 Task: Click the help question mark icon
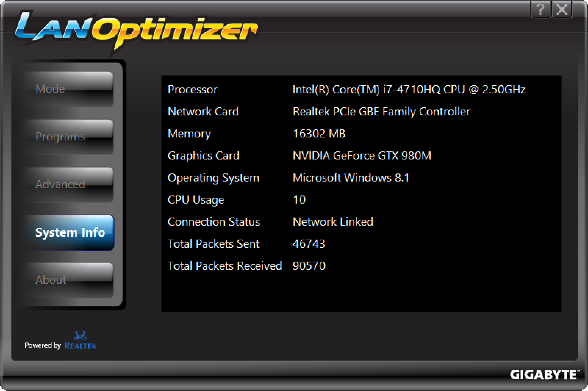(x=540, y=10)
